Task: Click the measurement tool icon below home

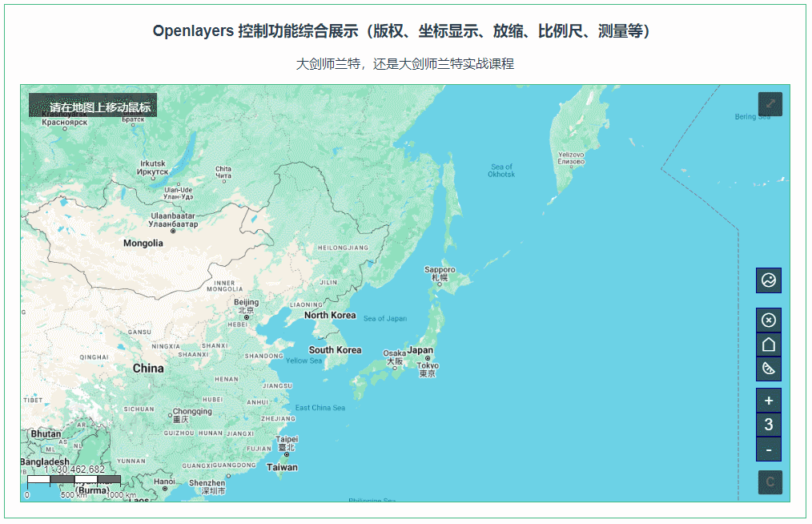Action: click(769, 369)
